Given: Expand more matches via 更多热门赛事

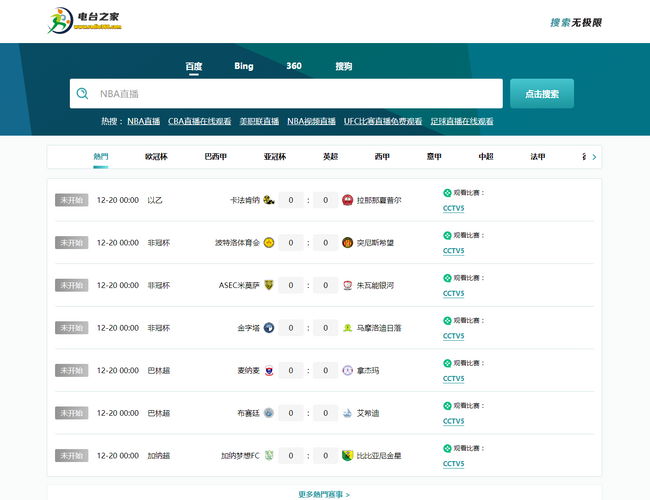Looking at the screenshot, I should coord(324,494).
